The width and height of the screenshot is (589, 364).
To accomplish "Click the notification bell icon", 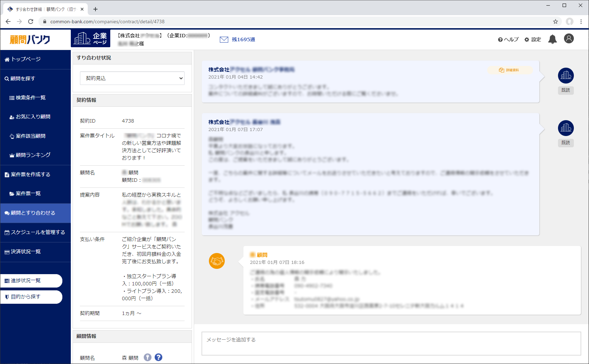I will pyautogui.click(x=552, y=39).
